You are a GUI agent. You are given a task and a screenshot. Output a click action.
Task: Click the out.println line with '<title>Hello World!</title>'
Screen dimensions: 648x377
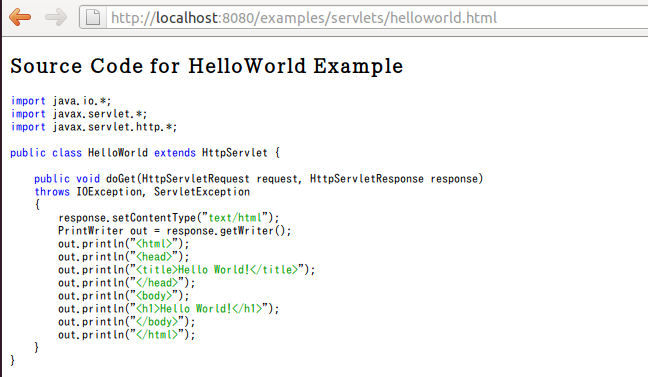click(186, 270)
